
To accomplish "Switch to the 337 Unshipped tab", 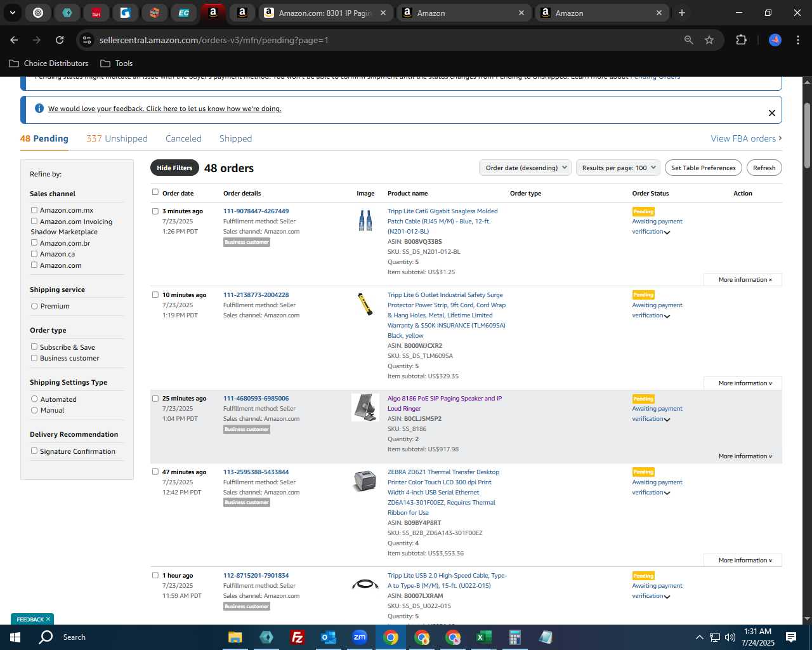I will 117,138.
